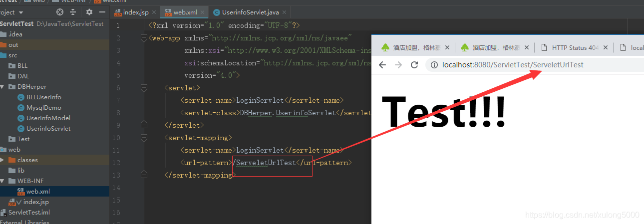Reload the browser page
Viewport: 644px width, 224px height.
[414, 65]
